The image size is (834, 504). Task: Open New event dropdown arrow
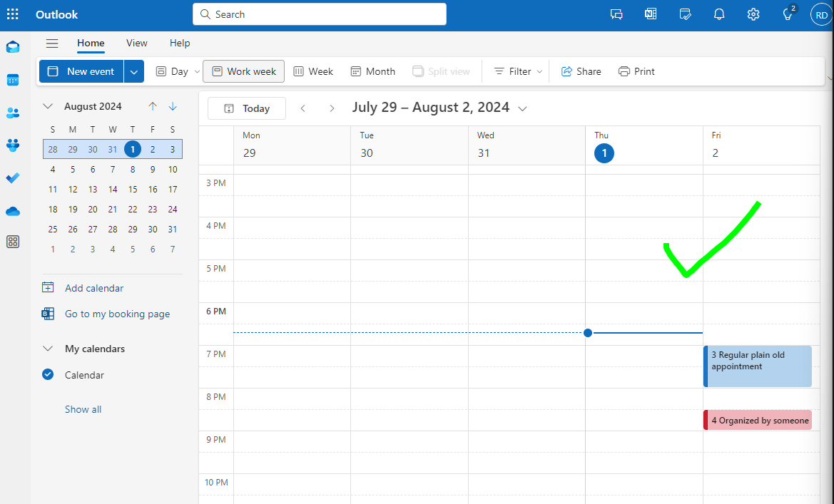[x=134, y=71]
